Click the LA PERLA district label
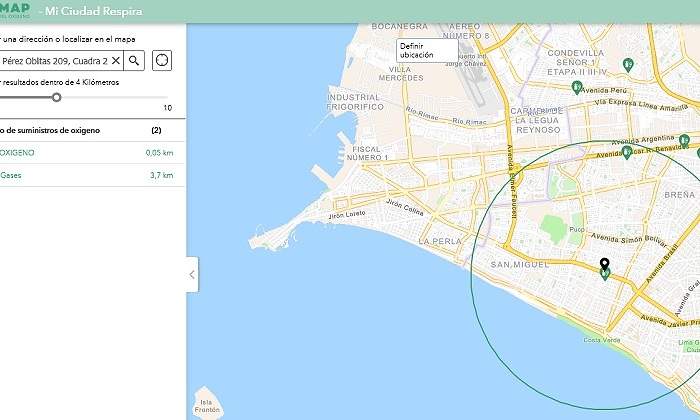Screen dimensions: 700x420 tap(440, 241)
